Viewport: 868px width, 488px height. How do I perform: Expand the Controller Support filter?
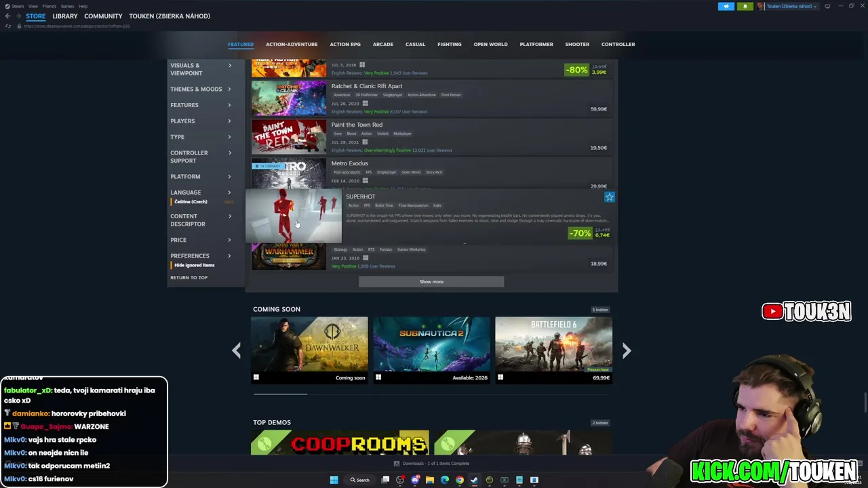point(201,157)
